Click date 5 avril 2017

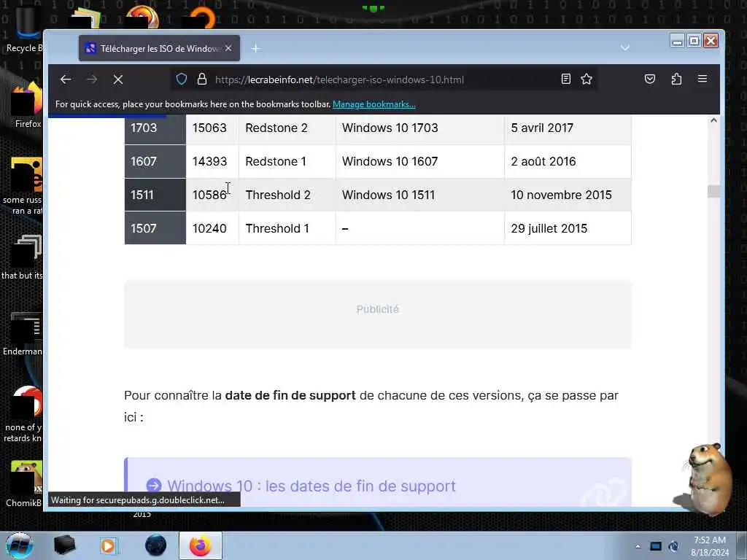click(x=542, y=128)
